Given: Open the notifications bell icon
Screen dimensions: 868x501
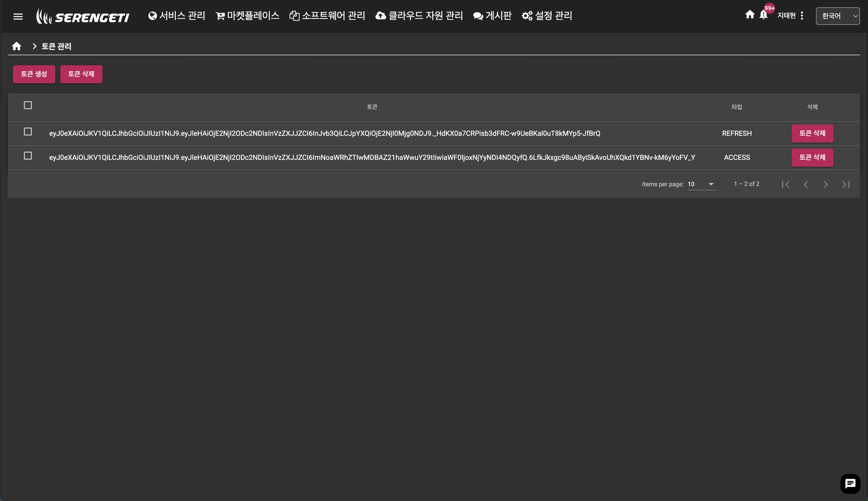Looking at the screenshot, I should 763,15.
